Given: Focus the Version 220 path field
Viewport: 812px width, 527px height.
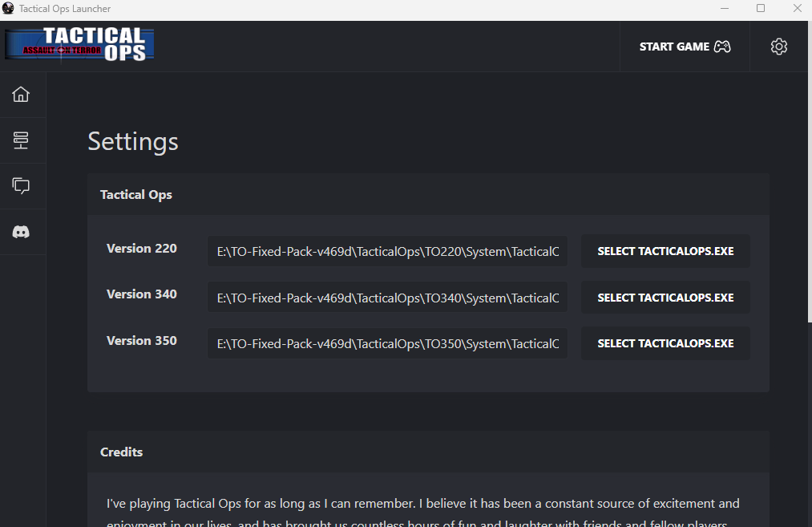Looking at the screenshot, I should [387, 252].
